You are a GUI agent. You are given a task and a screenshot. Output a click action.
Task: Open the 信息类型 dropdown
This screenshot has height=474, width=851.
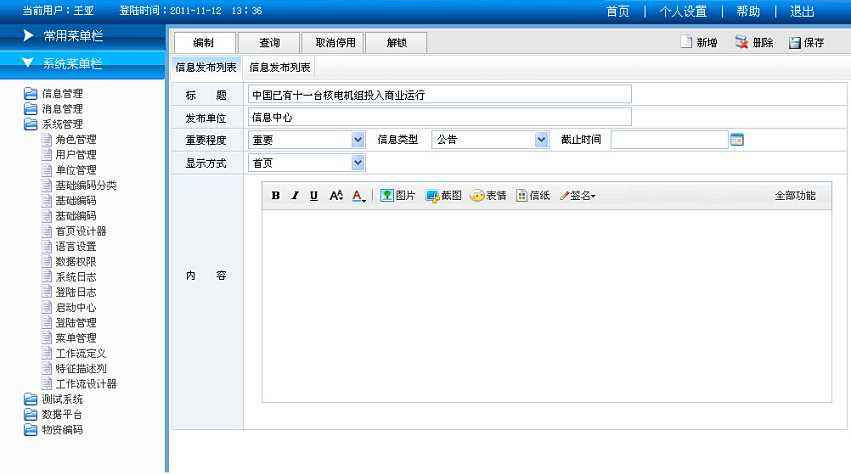coord(541,140)
